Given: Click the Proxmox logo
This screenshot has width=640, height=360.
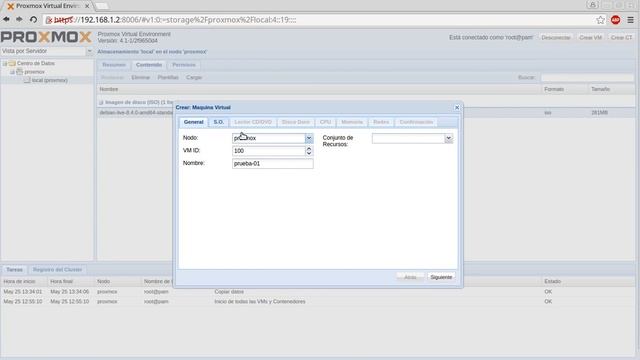Looking at the screenshot, I should 46,37.
